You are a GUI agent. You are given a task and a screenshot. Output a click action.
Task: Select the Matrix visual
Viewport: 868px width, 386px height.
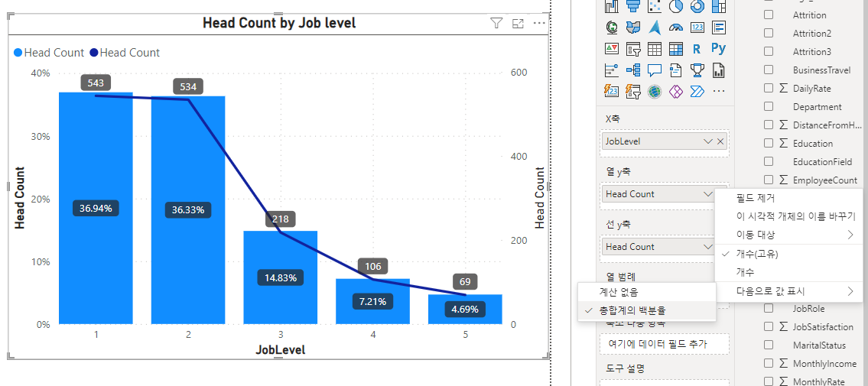(x=676, y=49)
